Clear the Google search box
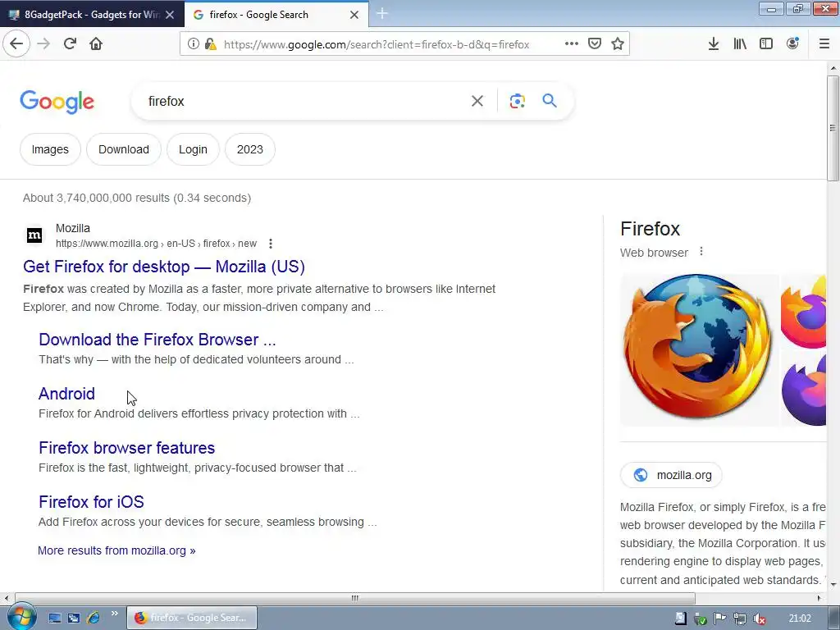840x630 pixels. (477, 101)
